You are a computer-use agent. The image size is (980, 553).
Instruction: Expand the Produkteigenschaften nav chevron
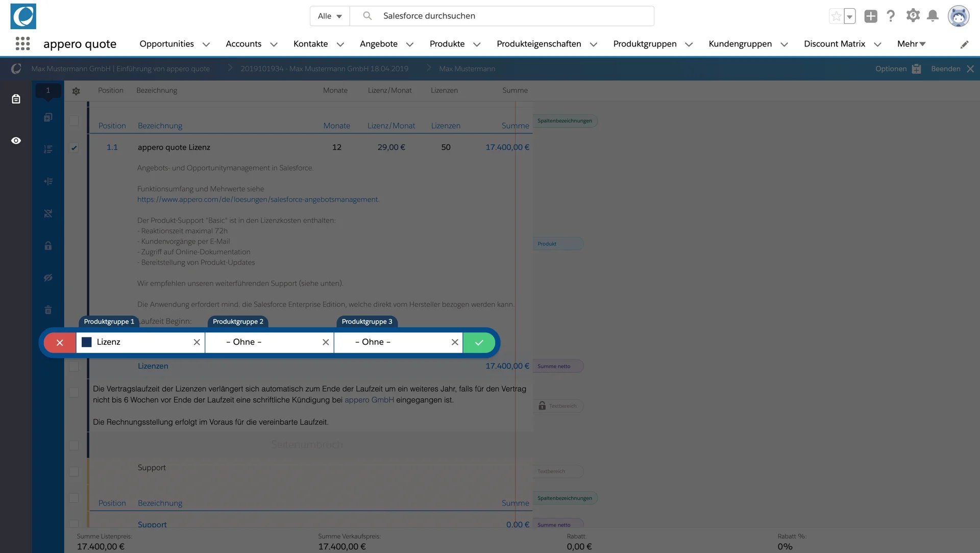click(x=594, y=44)
